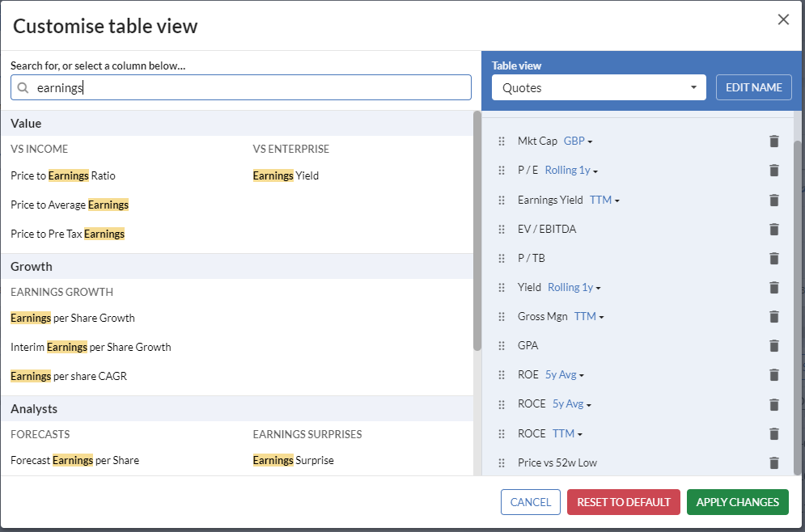Add Price to Pre Tax Earnings column
This screenshot has width=805, height=532.
point(68,234)
